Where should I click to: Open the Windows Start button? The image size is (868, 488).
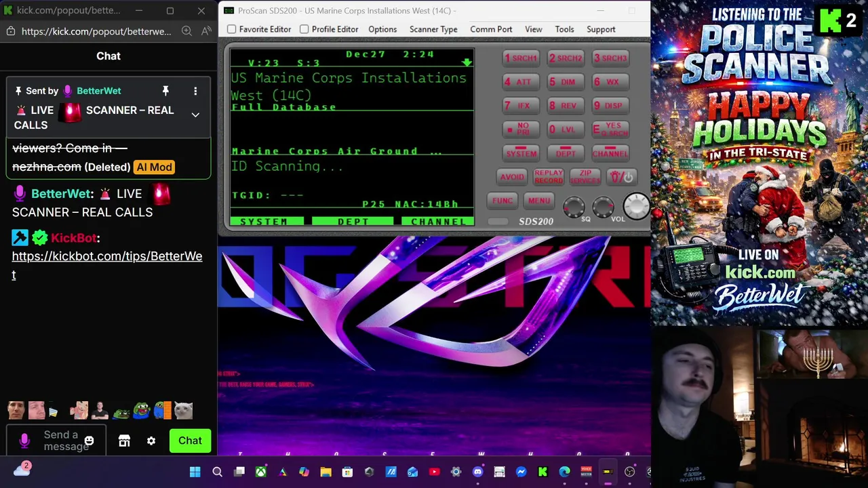[195, 472]
